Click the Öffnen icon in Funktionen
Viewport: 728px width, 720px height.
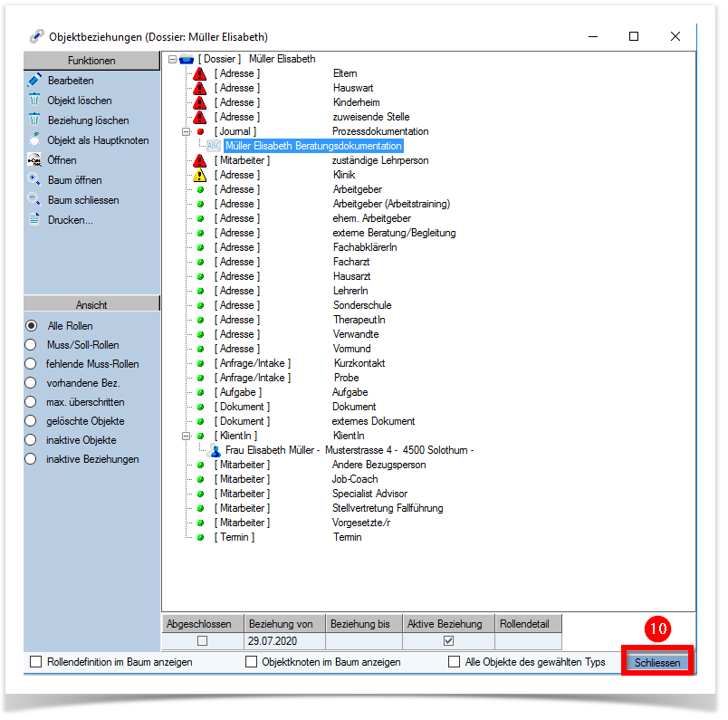(x=34, y=160)
